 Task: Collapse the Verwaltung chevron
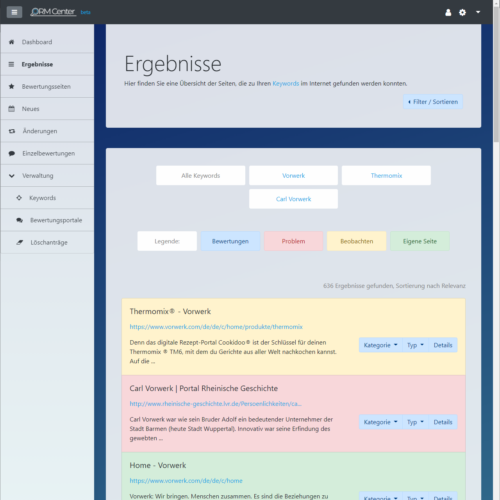tap(12, 176)
